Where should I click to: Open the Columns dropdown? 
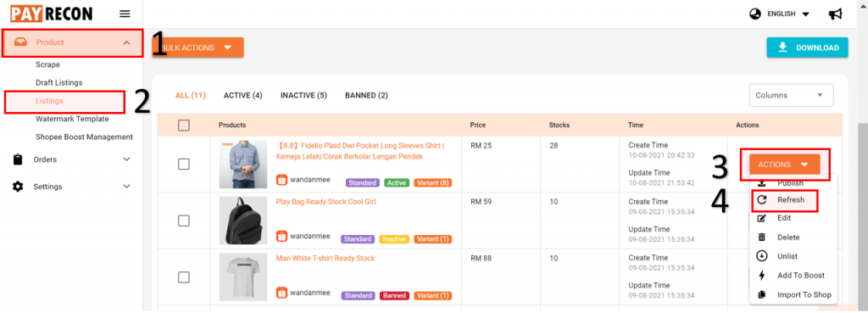[791, 95]
